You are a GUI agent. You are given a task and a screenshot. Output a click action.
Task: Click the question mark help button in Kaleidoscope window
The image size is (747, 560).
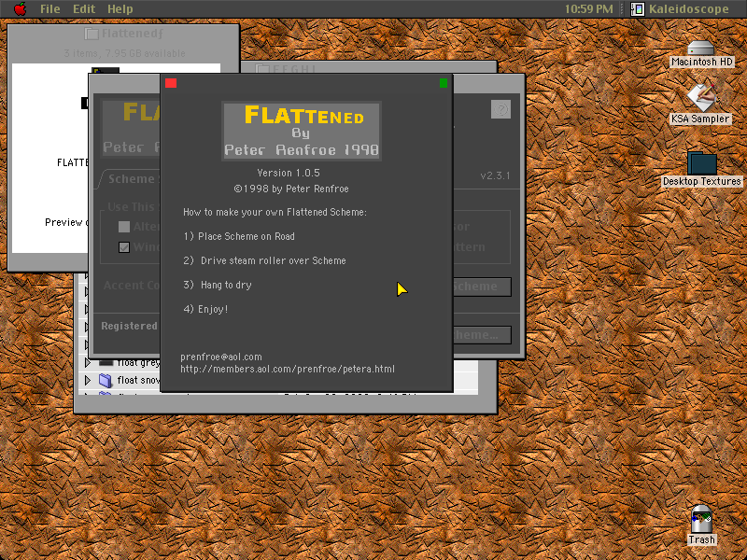(500, 109)
